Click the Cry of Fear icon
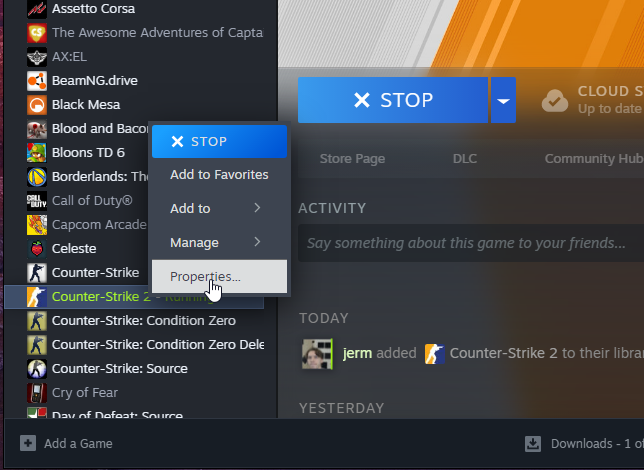The width and height of the screenshot is (644, 470). (37, 393)
